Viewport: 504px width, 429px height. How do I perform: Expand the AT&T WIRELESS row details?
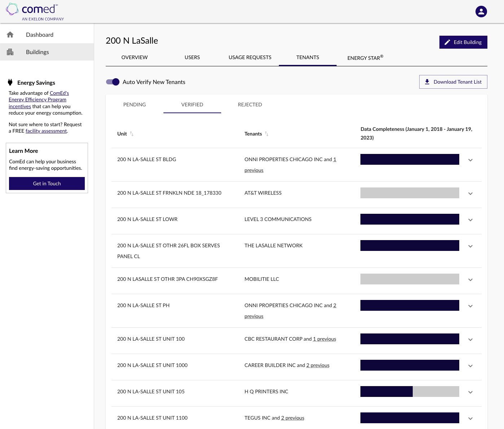coord(470,194)
